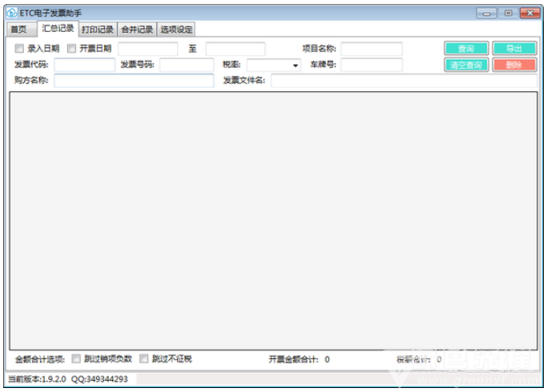Click the 开票金额合计 value
This screenshot has height=392, width=547.
(327, 359)
